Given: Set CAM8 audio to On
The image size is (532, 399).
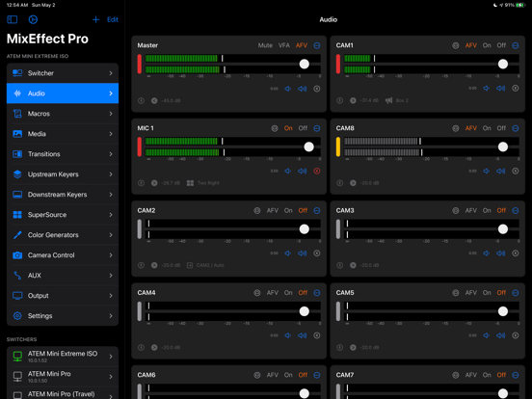Looking at the screenshot, I should coord(487,128).
